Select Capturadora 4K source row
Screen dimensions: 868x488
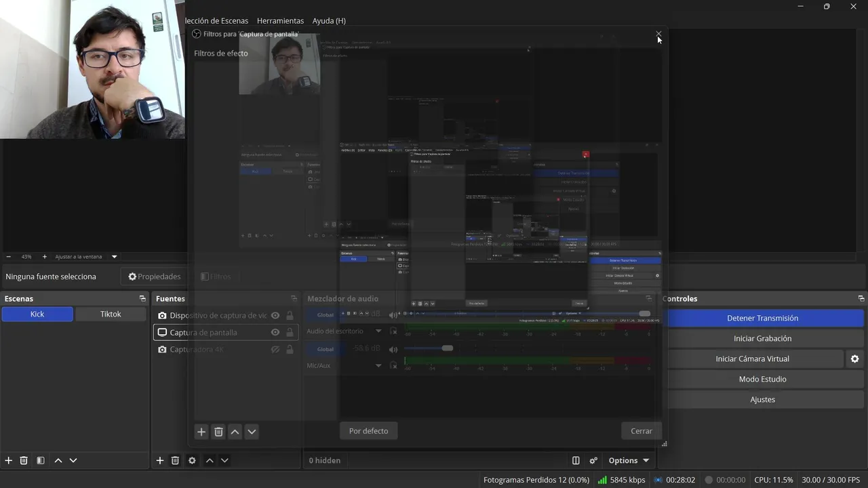pos(226,349)
